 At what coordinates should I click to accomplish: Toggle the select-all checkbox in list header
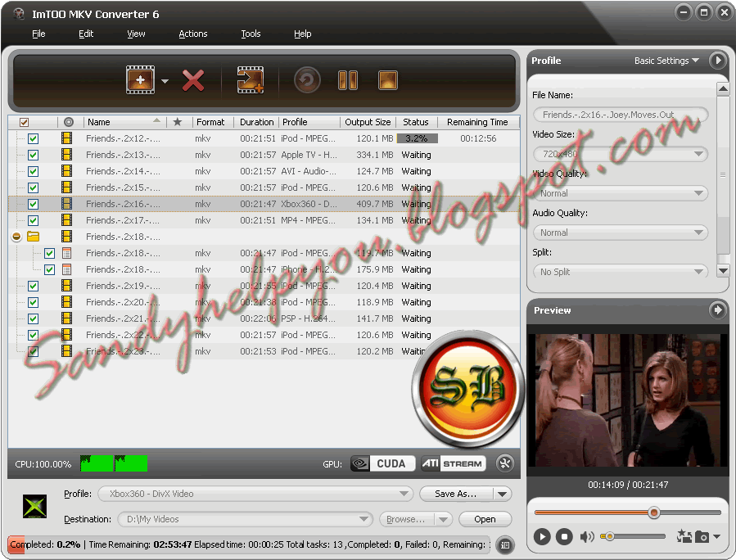(24, 121)
